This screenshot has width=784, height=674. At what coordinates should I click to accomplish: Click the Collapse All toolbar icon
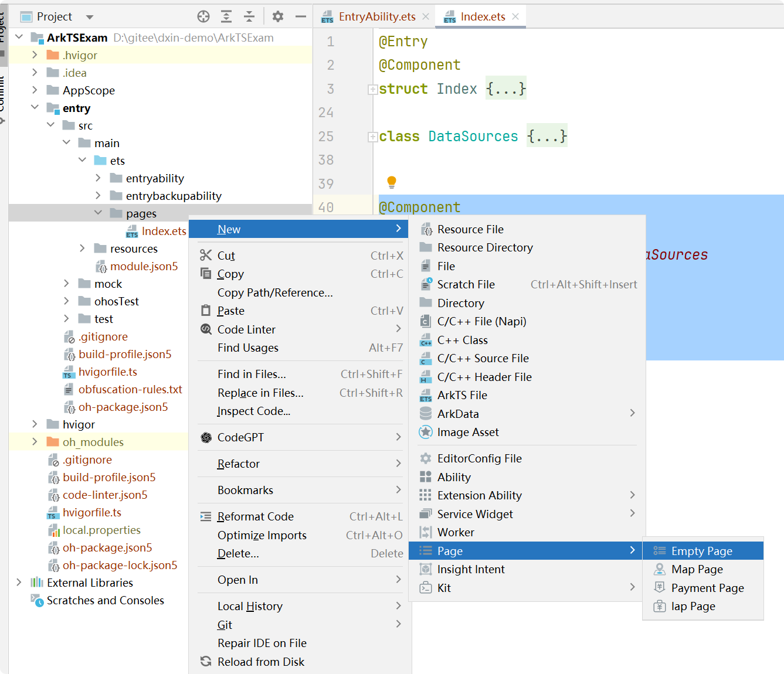249,16
